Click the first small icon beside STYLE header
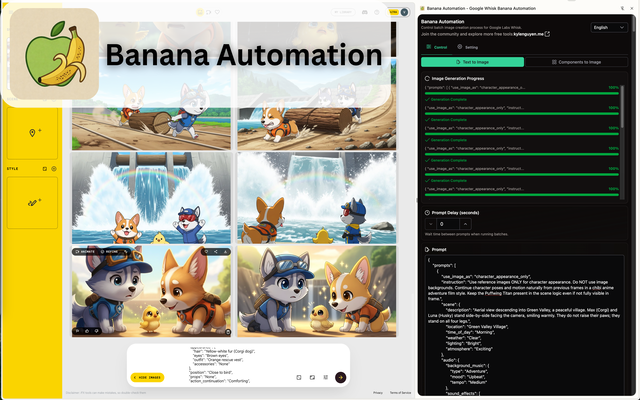This screenshot has width=640, height=400. point(45,169)
